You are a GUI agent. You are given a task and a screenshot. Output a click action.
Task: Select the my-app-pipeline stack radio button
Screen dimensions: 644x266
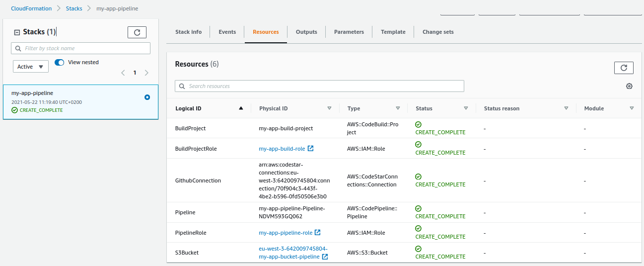point(147,97)
